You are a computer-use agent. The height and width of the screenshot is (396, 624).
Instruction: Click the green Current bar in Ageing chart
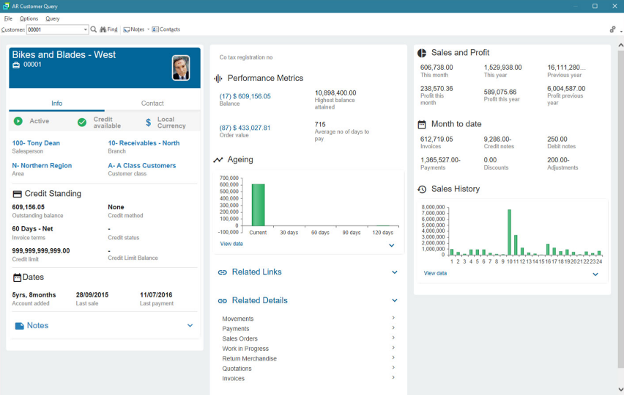click(x=258, y=205)
